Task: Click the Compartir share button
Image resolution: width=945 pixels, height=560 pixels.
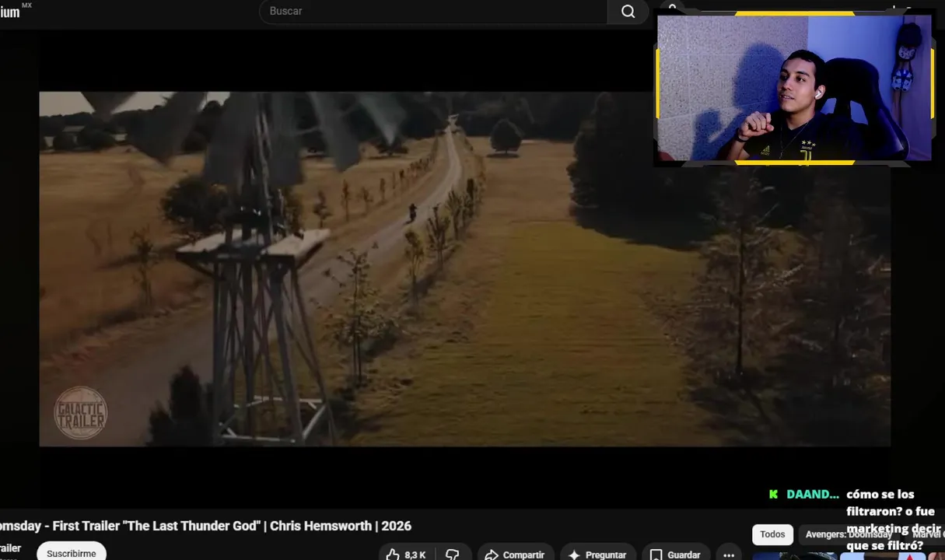Action: click(515, 554)
